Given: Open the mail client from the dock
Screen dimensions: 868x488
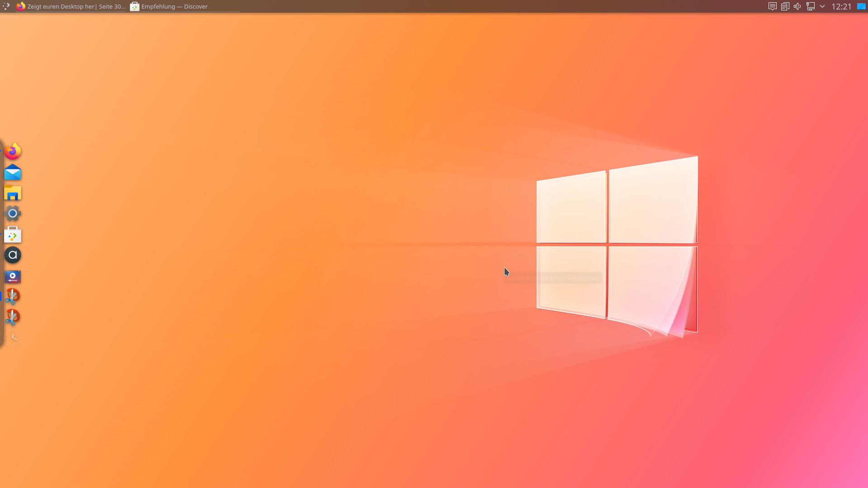Looking at the screenshot, I should (x=13, y=172).
